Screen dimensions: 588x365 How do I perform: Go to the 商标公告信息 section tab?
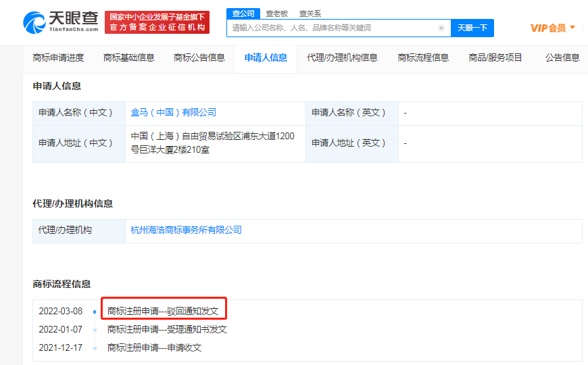(x=199, y=57)
